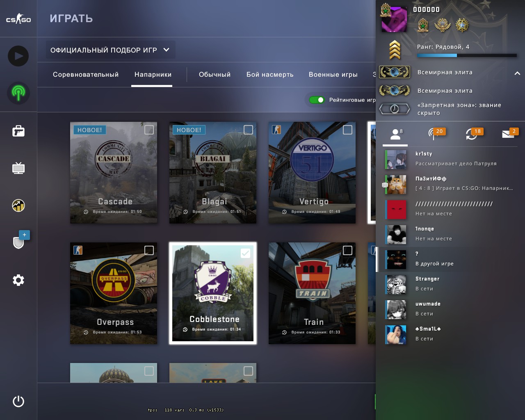525x420 pixels.
Task: Tick the Train map checkbox
Action: point(348,250)
